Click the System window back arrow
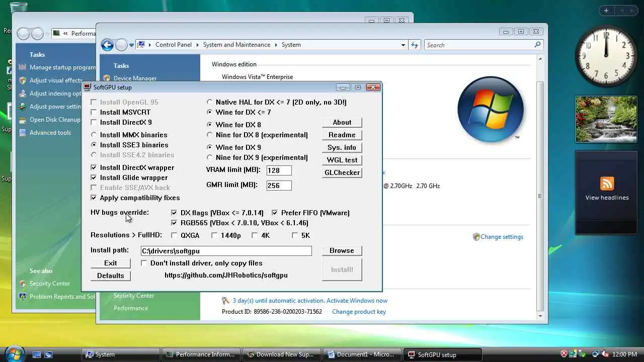This screenshot has width=644, height=362. 107,45
